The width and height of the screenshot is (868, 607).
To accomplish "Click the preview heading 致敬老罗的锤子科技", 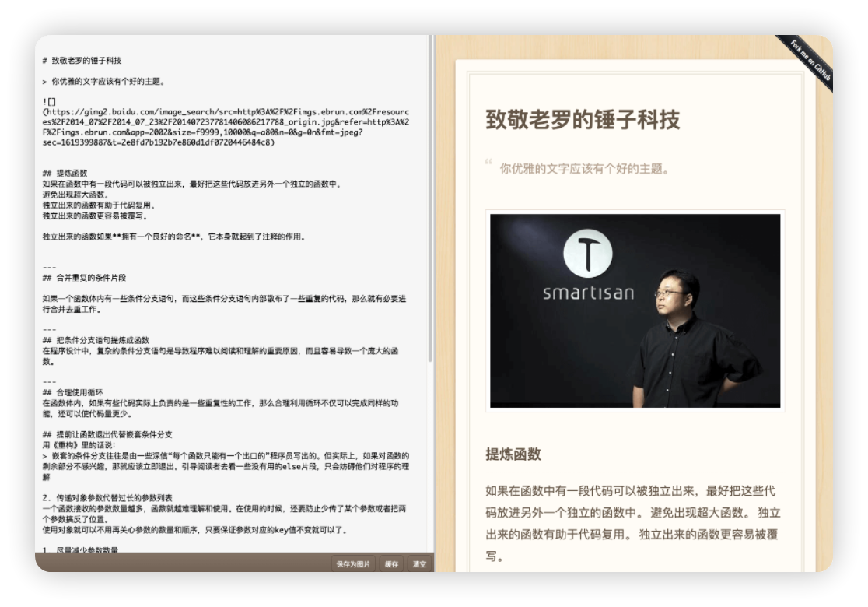I will [x=583, y=119].
